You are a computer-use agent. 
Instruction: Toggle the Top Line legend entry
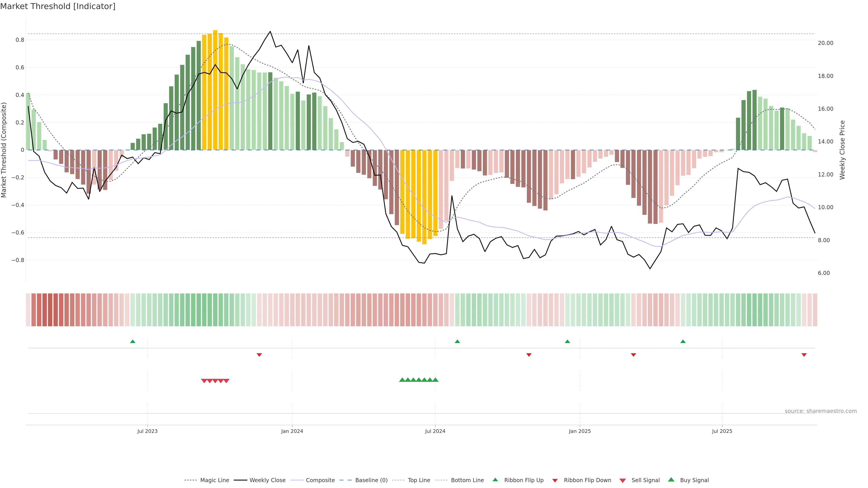click(419, 480)
